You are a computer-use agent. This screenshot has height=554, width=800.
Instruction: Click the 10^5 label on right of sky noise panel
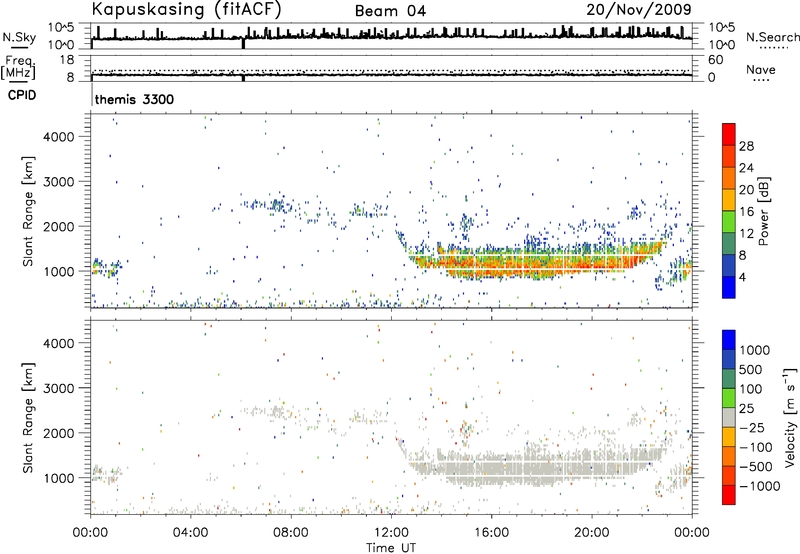click(721, 28)
